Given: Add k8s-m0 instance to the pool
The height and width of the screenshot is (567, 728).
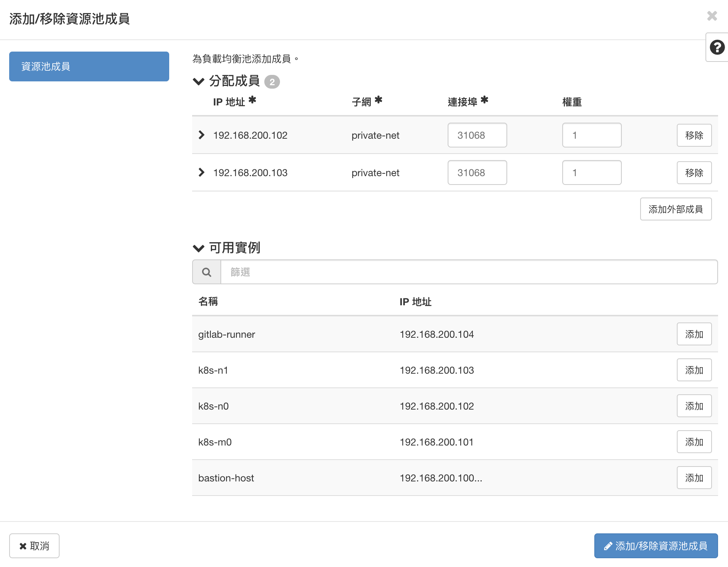Looking at the screenshot, I should (694, 442).
